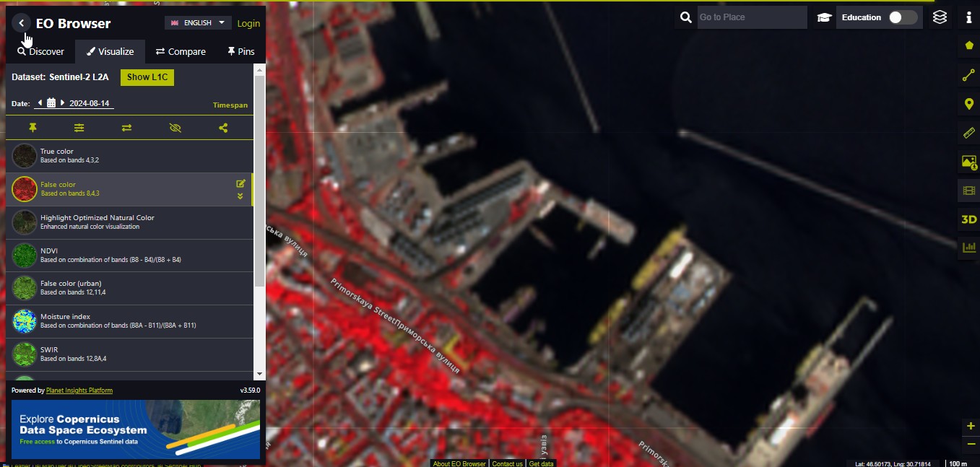
Task: Select the draw polygon area tool
Action: (x=969, y=45)
